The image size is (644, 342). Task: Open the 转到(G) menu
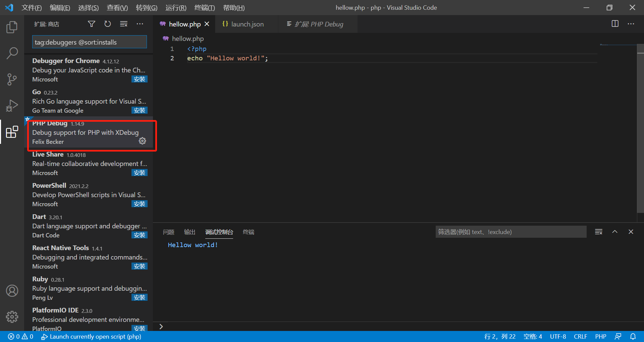point(147,8)
